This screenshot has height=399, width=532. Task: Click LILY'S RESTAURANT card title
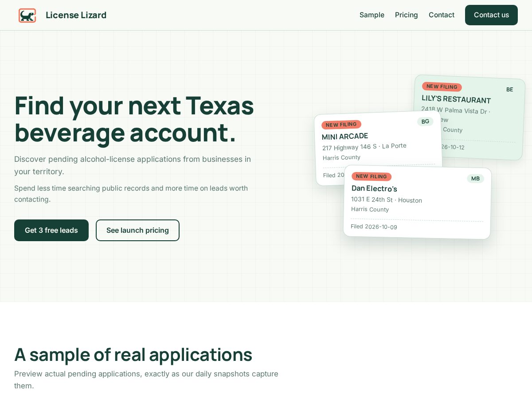(456, 99)
